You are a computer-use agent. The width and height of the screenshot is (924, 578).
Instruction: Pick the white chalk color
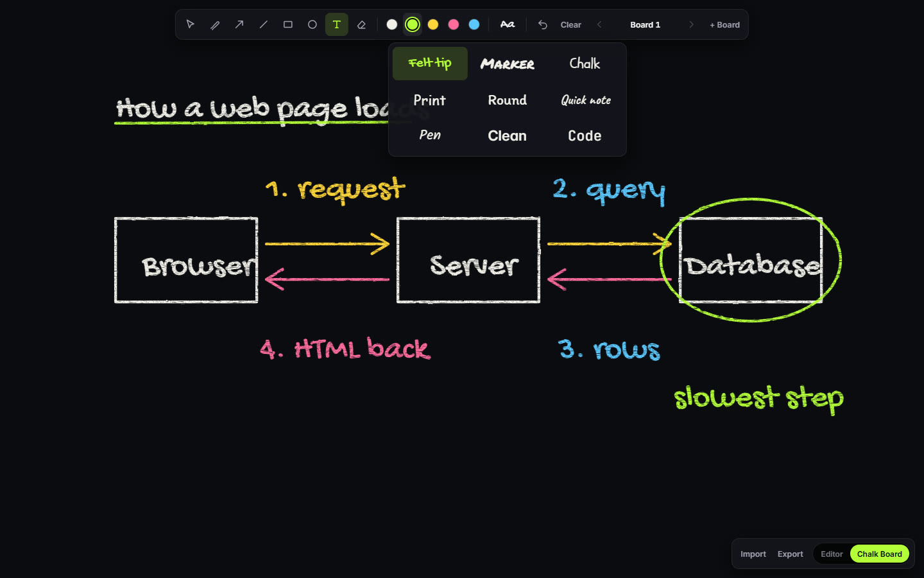click(x=392, y=24)
